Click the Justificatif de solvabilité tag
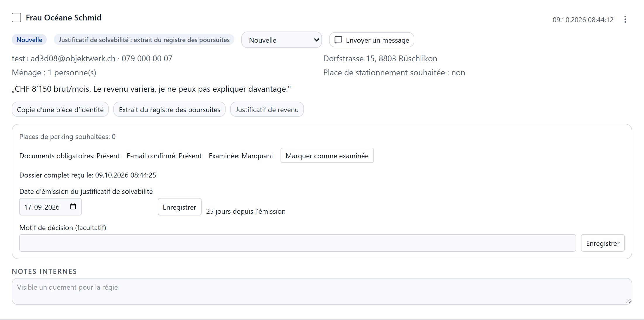Viewport: 644px width, 320px height. tap(144, 40)
